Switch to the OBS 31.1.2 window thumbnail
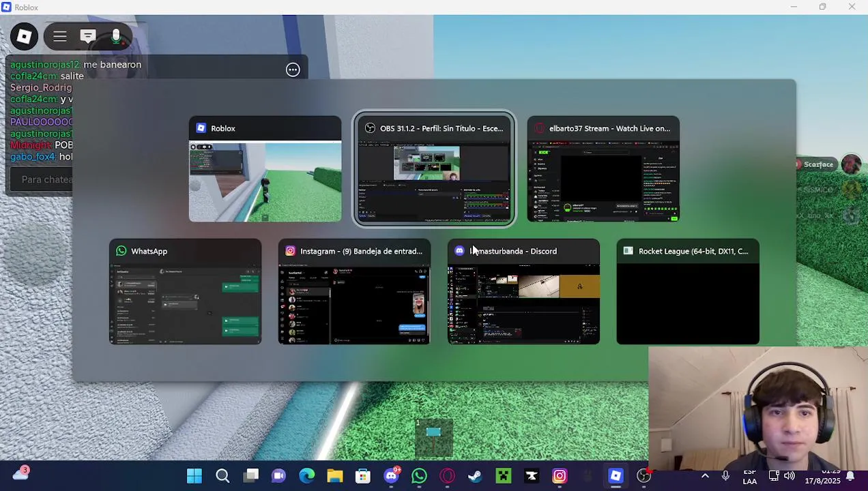The width and height of the screenshot is (868, 491). point(434,169)
